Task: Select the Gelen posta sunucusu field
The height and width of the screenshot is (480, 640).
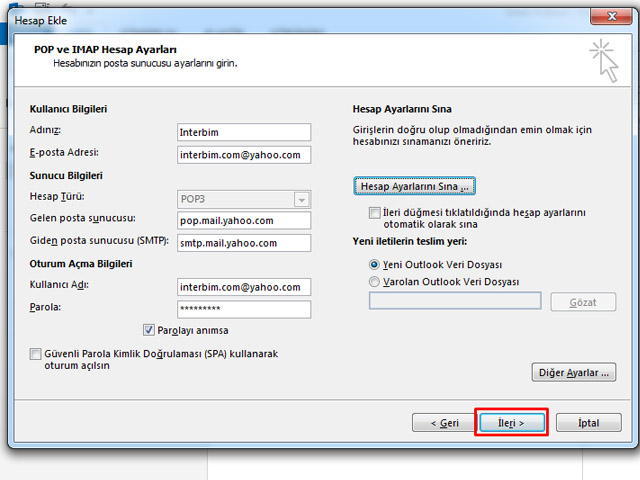Action: click(x=243, y=220)
